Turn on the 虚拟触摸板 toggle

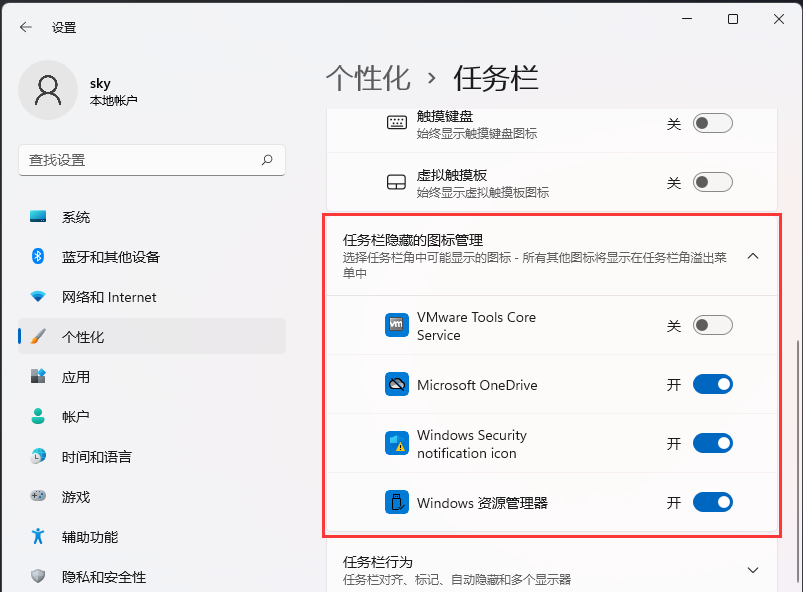(x=712, y=182)
